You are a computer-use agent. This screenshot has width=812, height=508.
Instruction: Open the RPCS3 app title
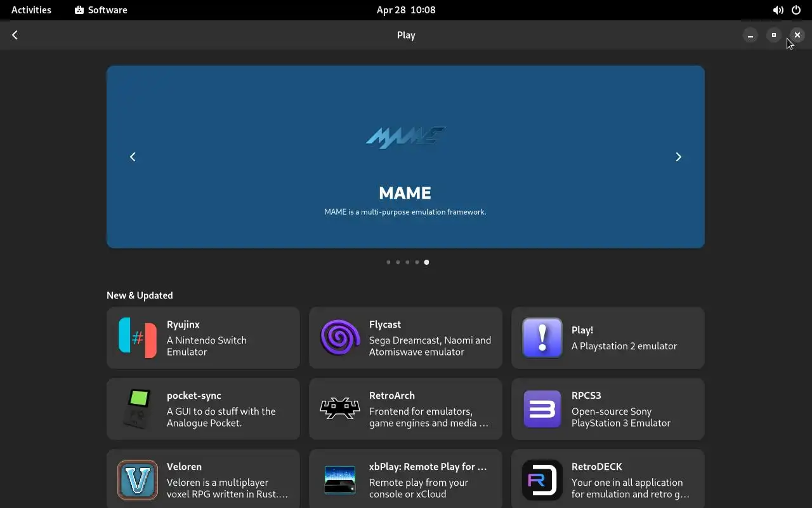click(586, 396)
